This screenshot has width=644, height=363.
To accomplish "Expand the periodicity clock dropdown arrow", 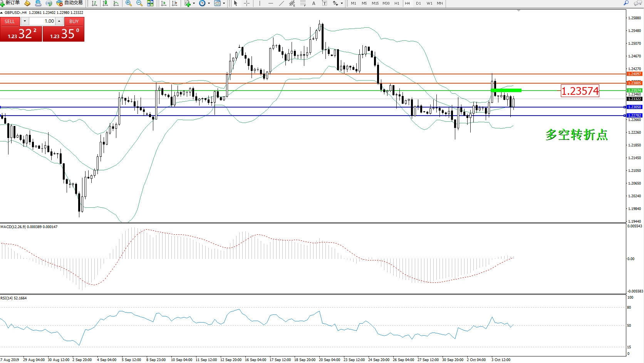I will pos(209,3).
